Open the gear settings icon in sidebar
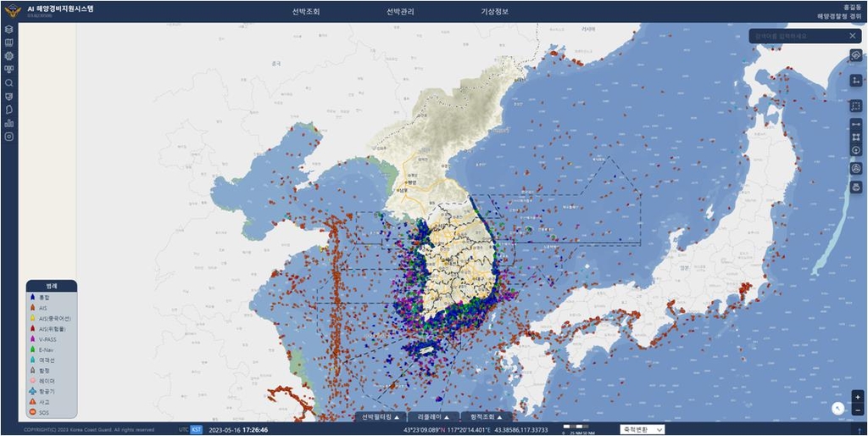Screen dimensions: 868x436 point(9,56)
